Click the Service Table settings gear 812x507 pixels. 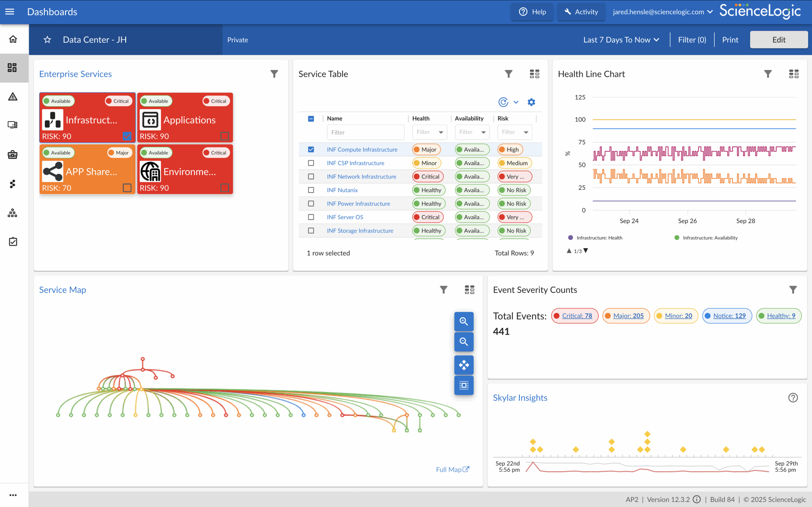tap(531, 102)
